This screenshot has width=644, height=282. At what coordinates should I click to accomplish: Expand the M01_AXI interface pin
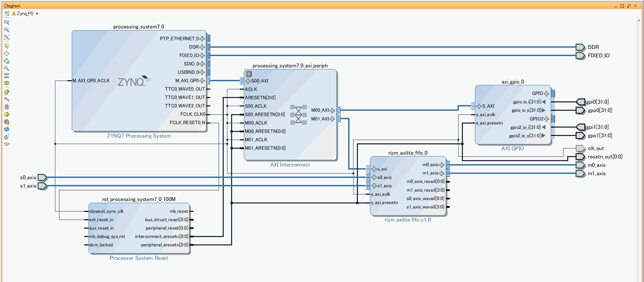click(332, 119)
